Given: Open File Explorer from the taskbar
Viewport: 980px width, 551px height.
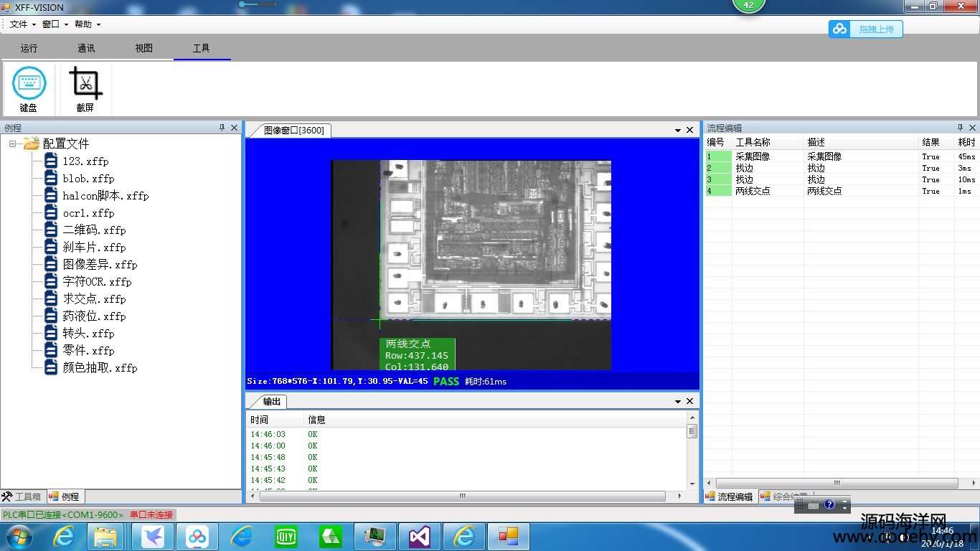Looking at the screenshot, I should coord(106,537).
